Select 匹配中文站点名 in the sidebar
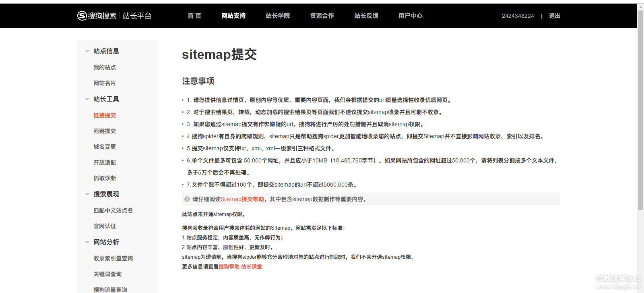Screen dimensions: 644x293 tap(113, 210)
